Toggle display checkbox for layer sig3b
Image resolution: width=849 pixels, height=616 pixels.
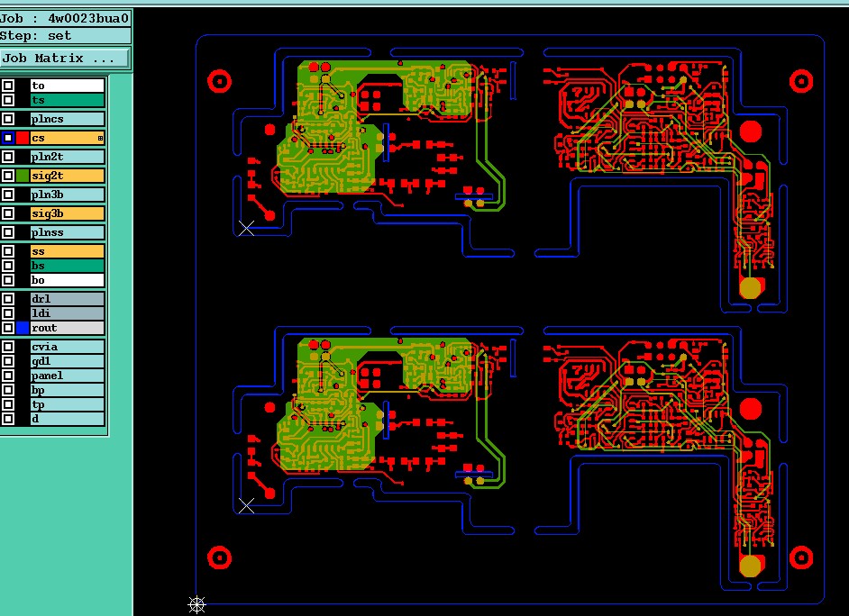(x=7, y=213)
